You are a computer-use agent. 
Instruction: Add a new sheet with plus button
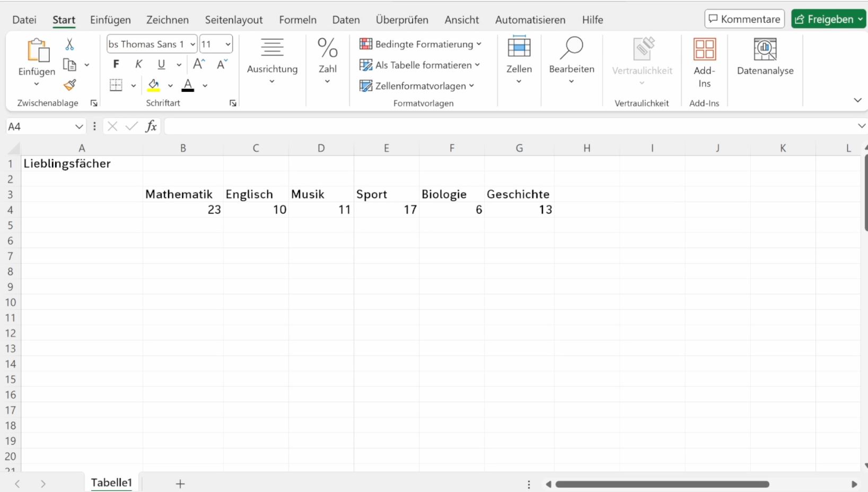180,484
